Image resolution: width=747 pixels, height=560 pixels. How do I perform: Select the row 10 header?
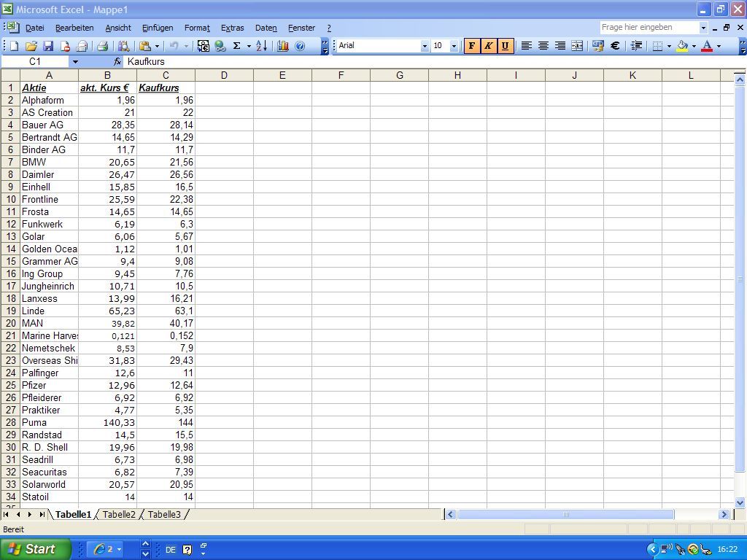[10, 199]
